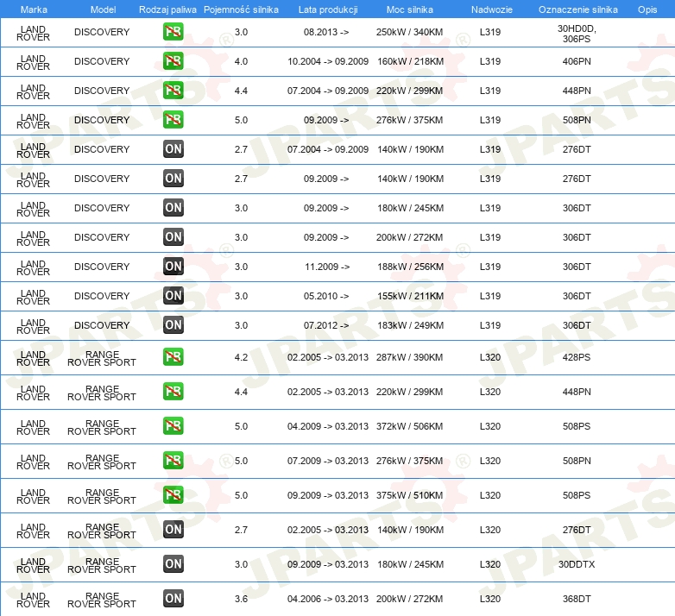Click the Model column header
The width and height of the screenshot is (675, 616).
point(103,9)
